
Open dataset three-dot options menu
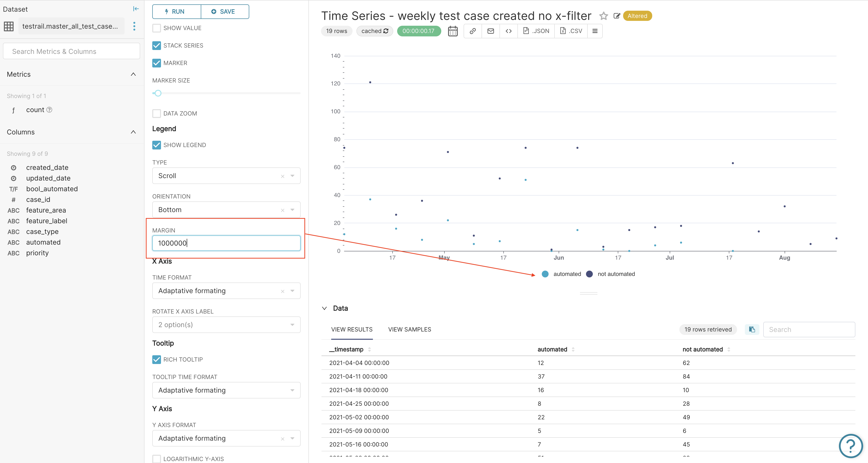point(134,26)
